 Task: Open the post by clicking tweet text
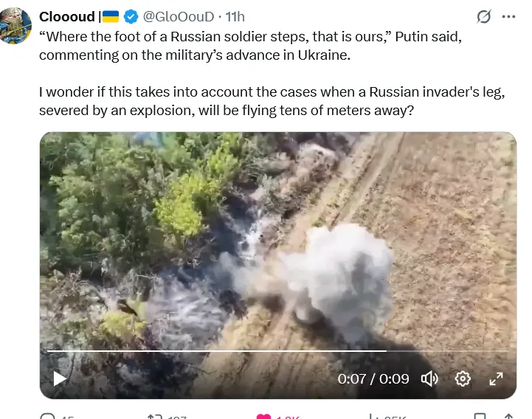(x=272, y=74)
